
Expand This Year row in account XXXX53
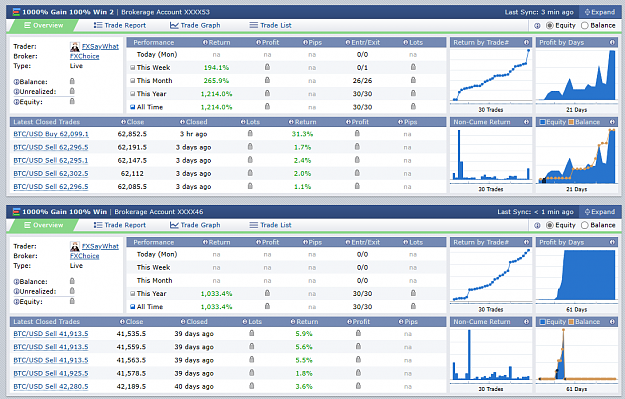[x=133, y=94]
